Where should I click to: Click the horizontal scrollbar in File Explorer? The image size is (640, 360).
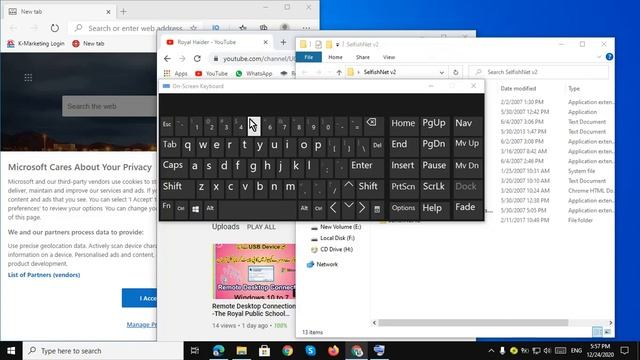tap(473, 322)
